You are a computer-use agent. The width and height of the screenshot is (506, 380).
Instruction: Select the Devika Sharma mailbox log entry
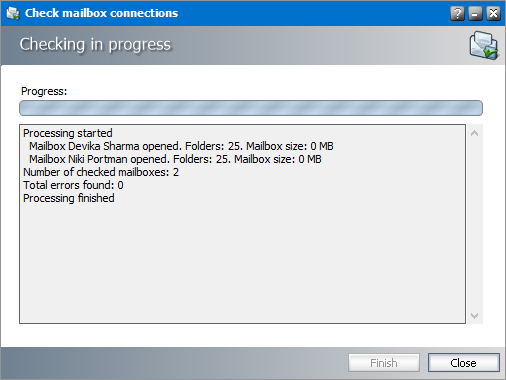click(181, 146)
